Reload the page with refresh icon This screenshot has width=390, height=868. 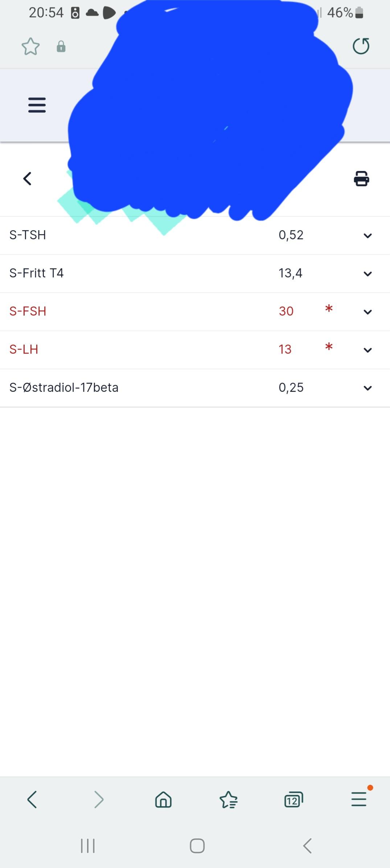click(361, 46)
